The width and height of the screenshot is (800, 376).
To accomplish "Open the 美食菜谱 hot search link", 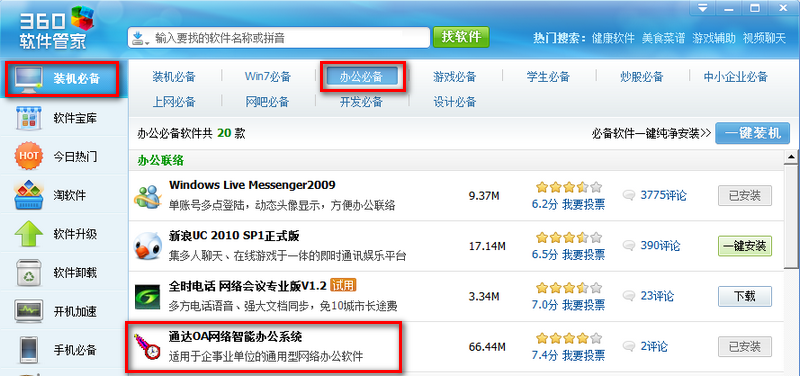I will pyautogui.click(x=663, y=38).
